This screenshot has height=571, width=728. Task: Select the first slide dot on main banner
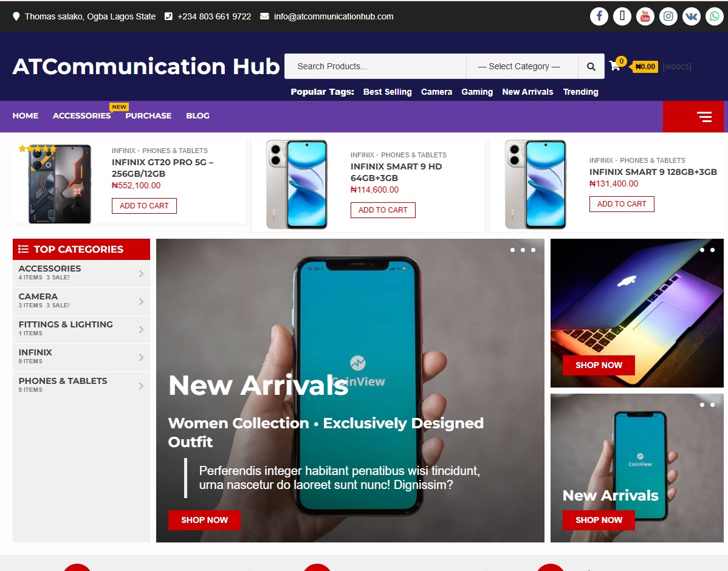click(512, 250)
